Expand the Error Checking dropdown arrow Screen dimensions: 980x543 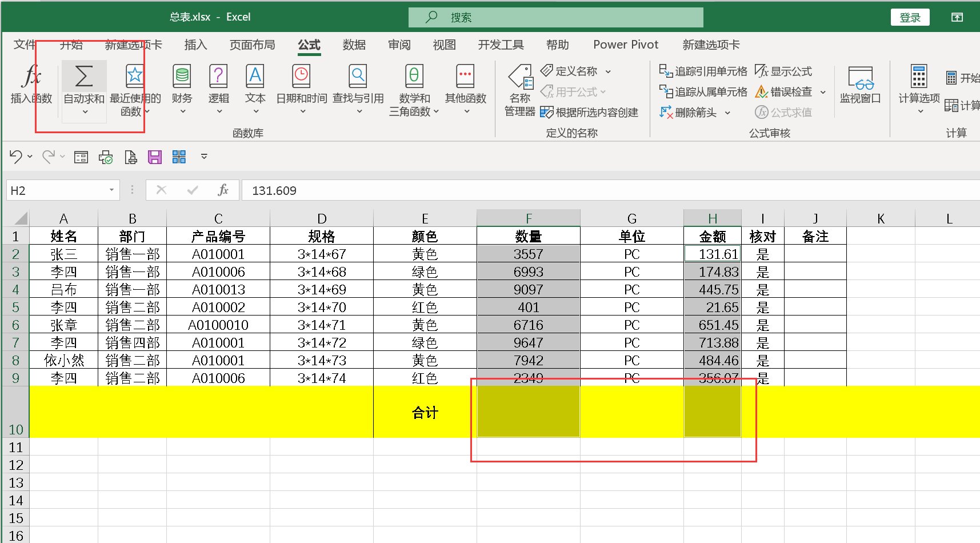click(823, 92)
